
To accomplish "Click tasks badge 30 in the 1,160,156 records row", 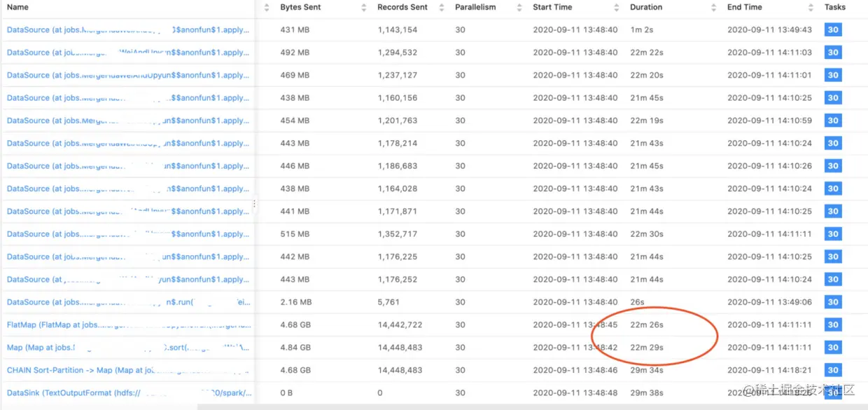I will pos(833,98).
